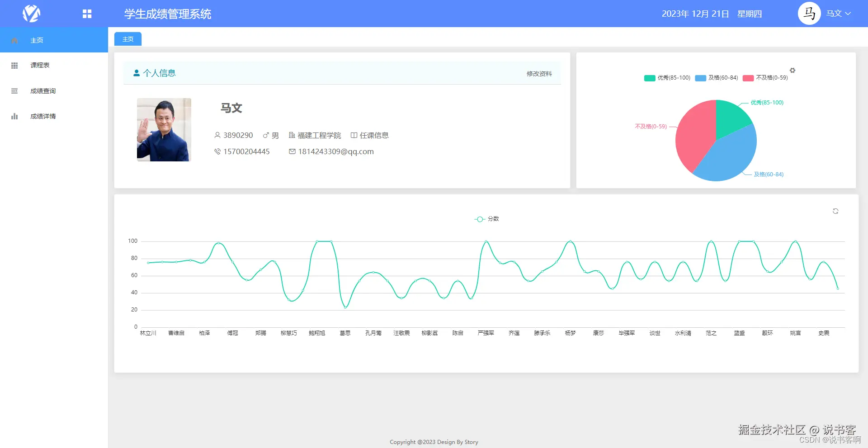Select 成绩查询 in the left menu
This screenshot has height=448, width=868.
(42, 90)
